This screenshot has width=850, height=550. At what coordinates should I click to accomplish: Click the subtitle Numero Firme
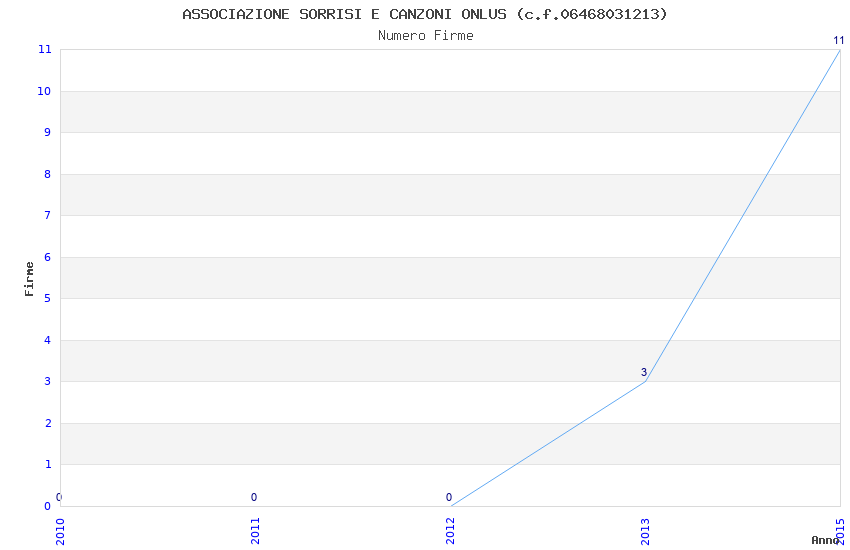426,36
